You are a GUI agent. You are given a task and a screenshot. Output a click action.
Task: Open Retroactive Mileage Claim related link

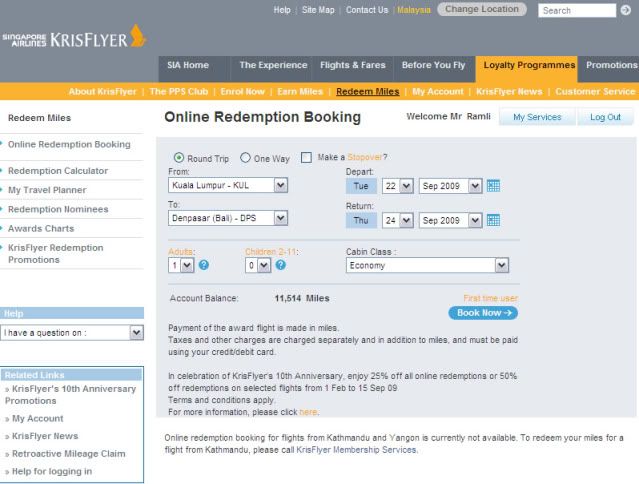tap(68, 454)
